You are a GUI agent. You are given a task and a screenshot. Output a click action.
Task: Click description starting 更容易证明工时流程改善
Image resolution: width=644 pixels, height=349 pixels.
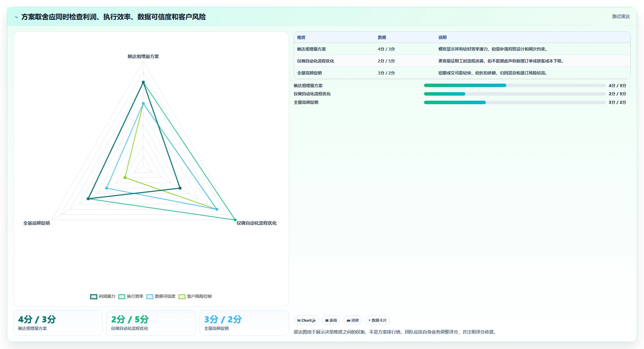pos(502,61)
